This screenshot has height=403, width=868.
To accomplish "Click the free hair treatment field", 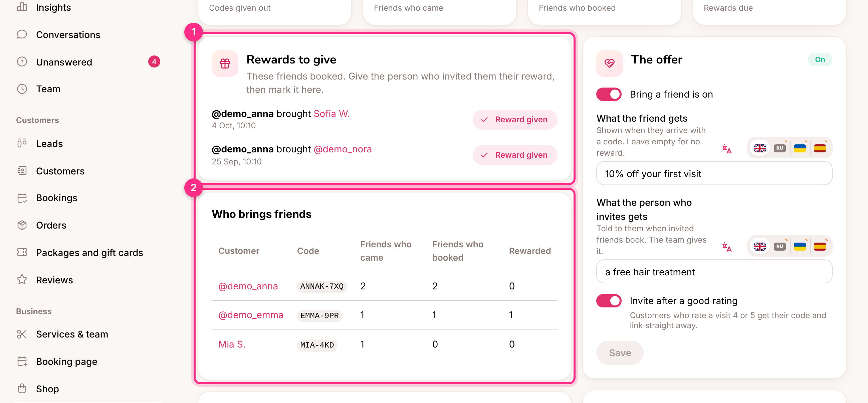I will (x=714, y=272).
